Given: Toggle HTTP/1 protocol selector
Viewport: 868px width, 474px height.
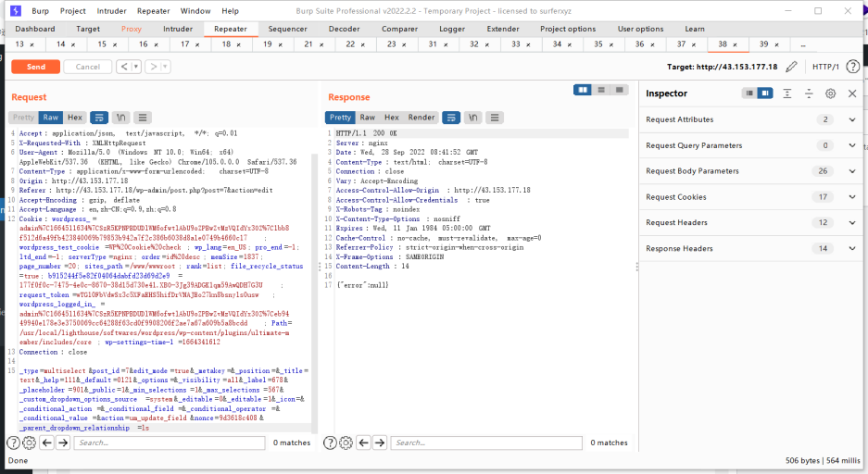Looking at the screenshot, I should [x=825, y=67].
